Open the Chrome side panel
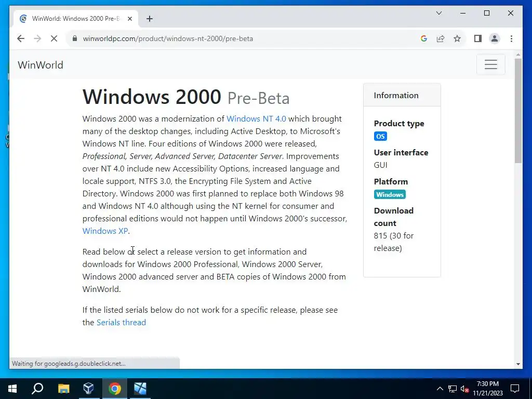 [478, 38]
